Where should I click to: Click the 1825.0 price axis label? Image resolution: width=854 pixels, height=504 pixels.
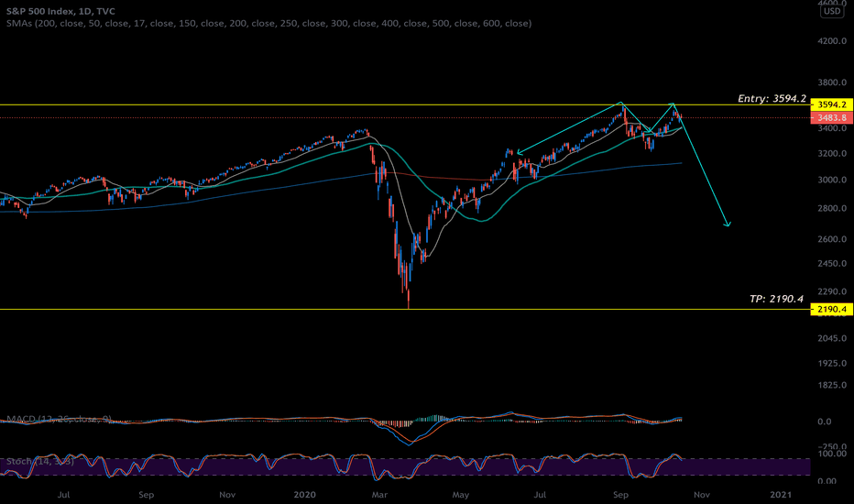tap(832, 385)
